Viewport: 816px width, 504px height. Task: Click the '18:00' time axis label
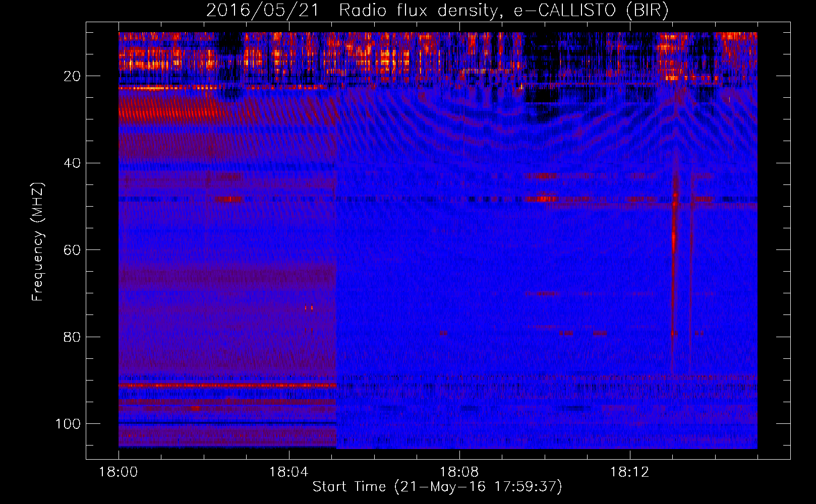[119, 472]
